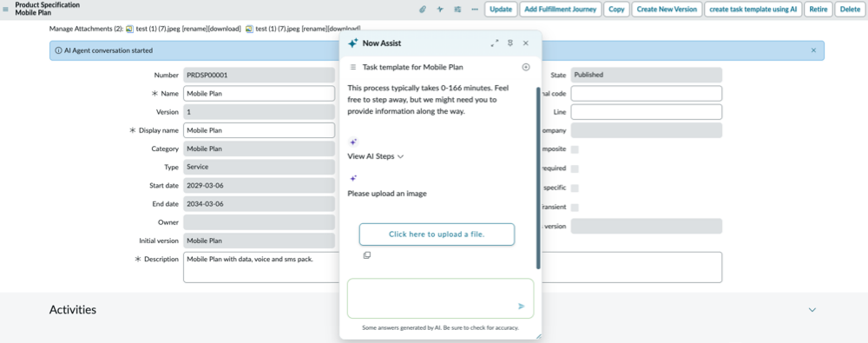
Task: Click the Manage Attachments (2) label
Action: [x=86, y=29]
